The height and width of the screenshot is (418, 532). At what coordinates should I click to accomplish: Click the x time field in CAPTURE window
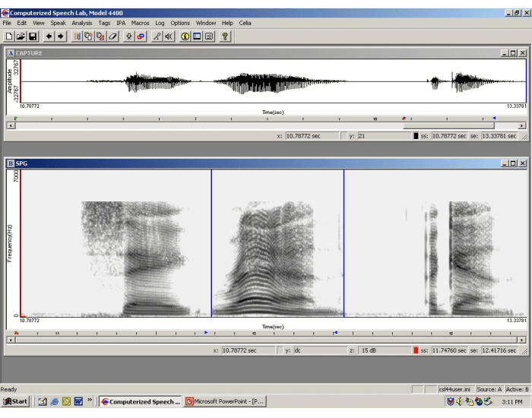[x=312, y=136]
